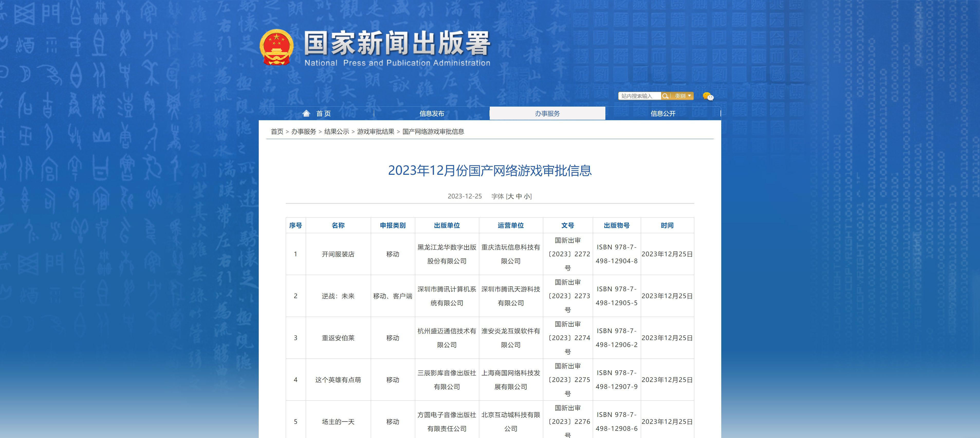The width and height of the screenshot is (980, 438).
Task: Set font size to 小
Action: click(x=527, y=196)
